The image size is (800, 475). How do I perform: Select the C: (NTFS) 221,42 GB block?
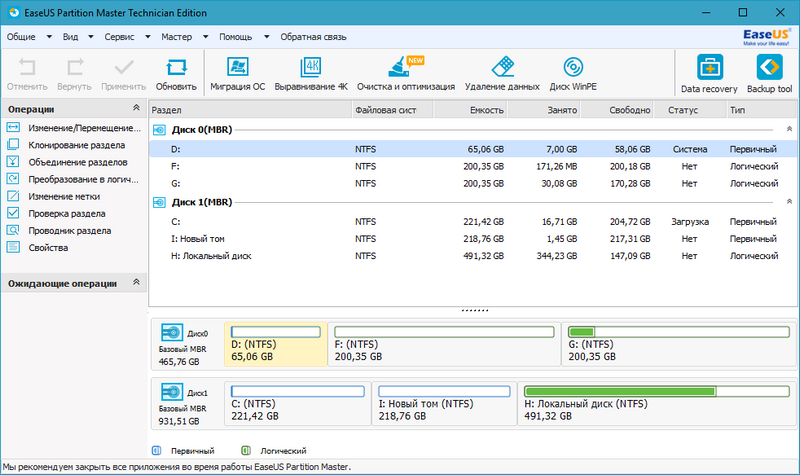pos(297,403)
